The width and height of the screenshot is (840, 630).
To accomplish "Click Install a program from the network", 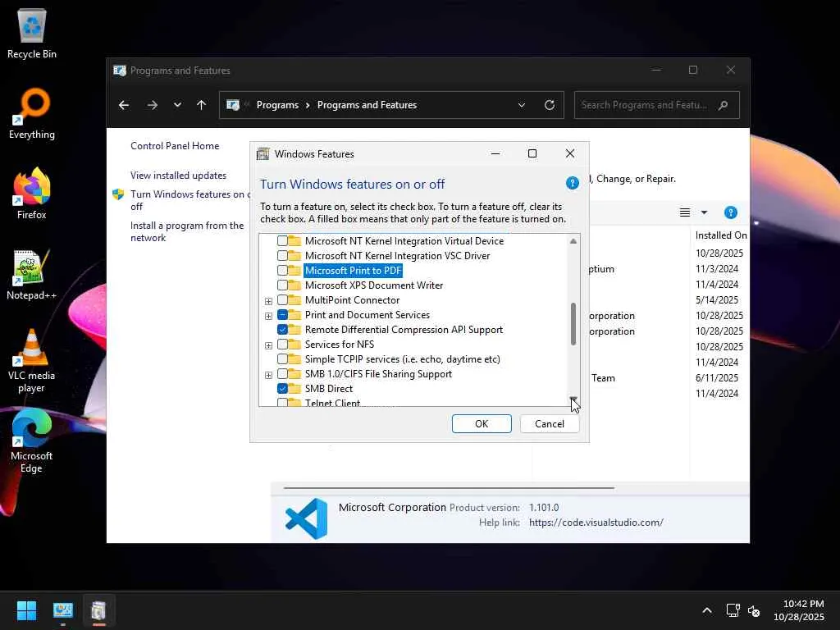I will (x=187, y=231).
